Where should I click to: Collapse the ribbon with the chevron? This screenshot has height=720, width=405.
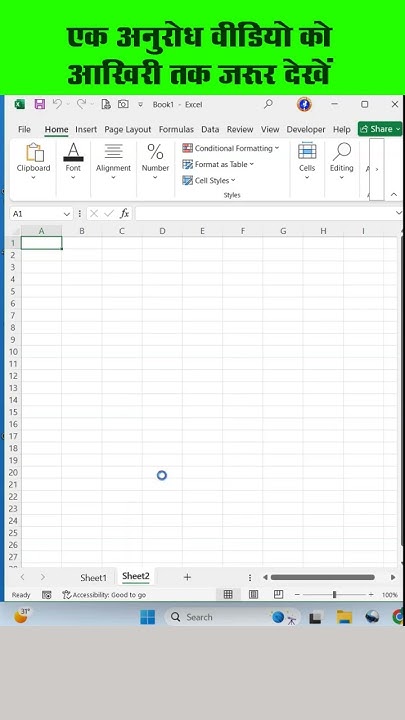394,195
